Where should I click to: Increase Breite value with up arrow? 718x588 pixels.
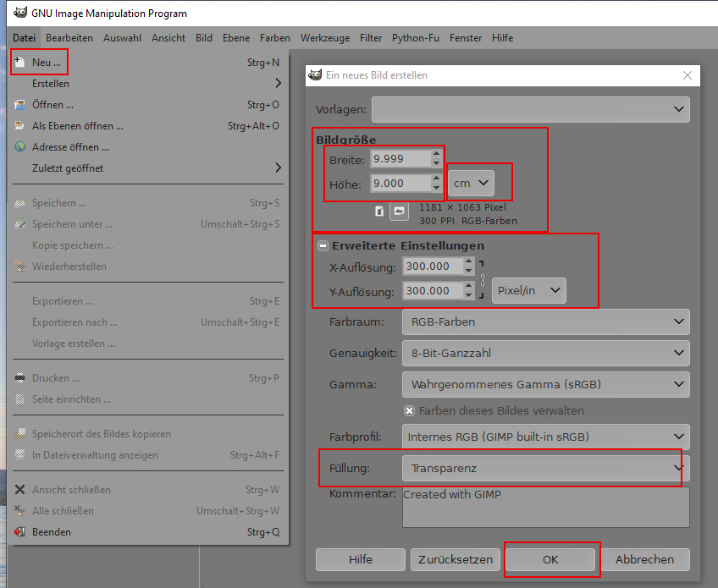[x=436, y=155]
